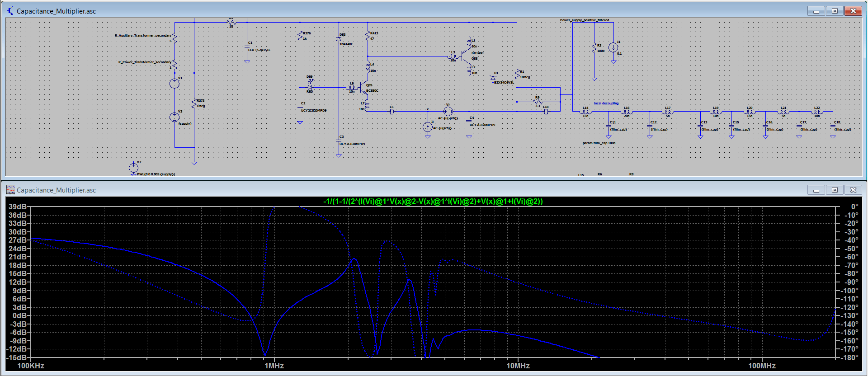Click the 39dB magnitude axis label

pos(18,207)
